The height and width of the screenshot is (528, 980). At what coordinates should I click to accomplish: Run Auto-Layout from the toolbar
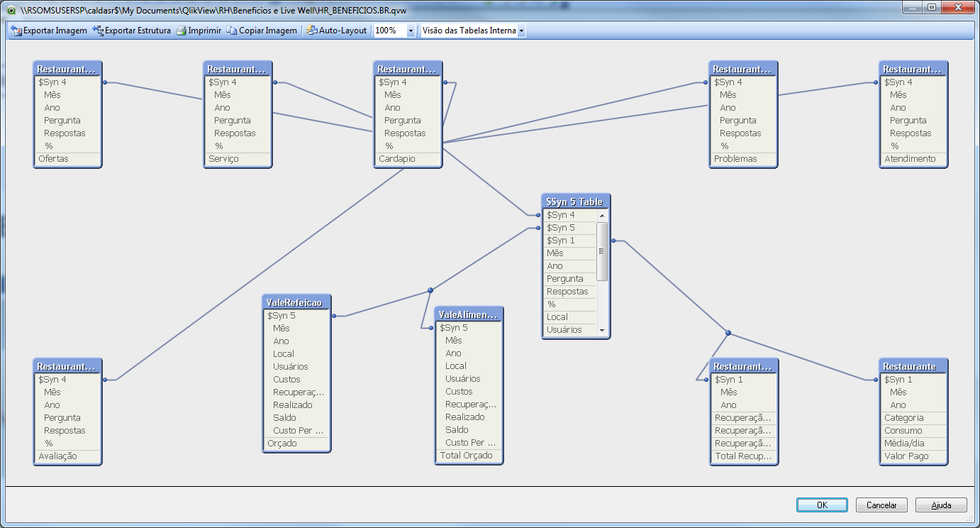pos(337,31)
